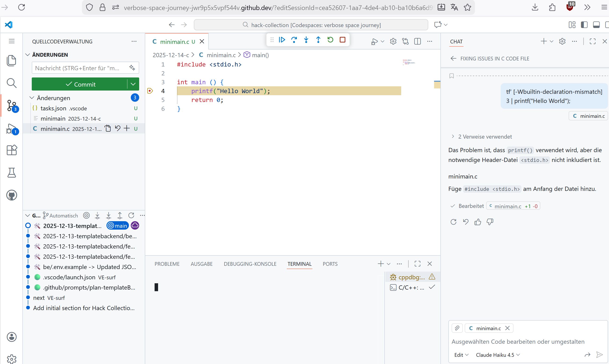
Task: Switch to the PROBLEME tab
Action: point(167,264)
